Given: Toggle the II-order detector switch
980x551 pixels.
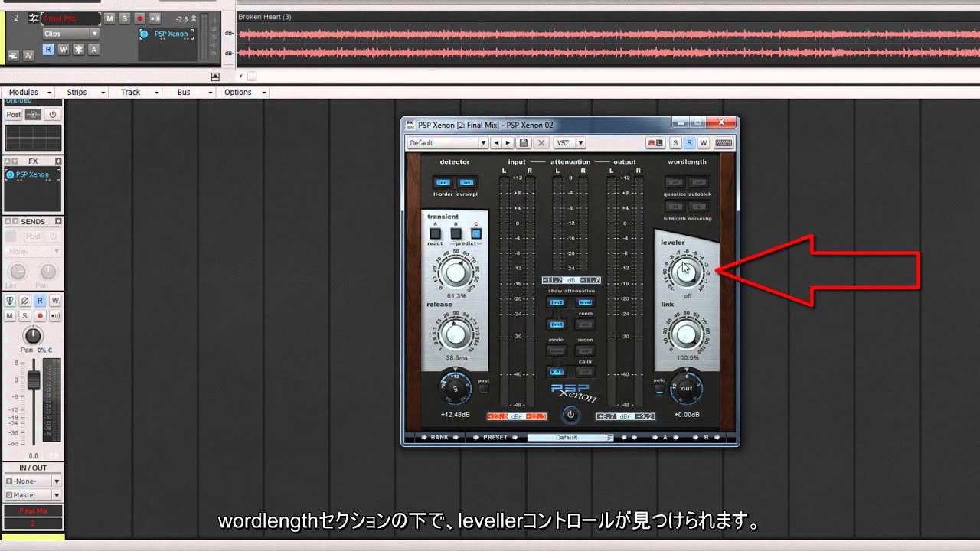Looking at the screenshot, I should (x=443, y=182).
